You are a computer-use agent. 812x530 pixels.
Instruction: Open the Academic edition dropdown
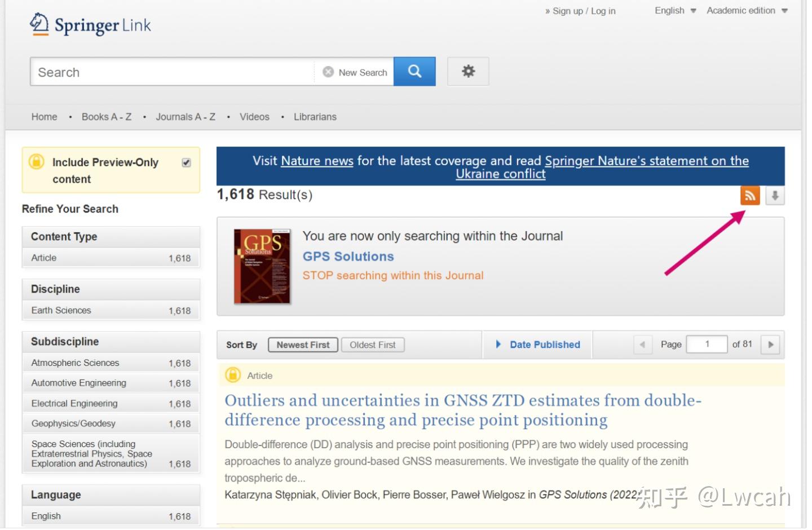[x=746, y=10]
